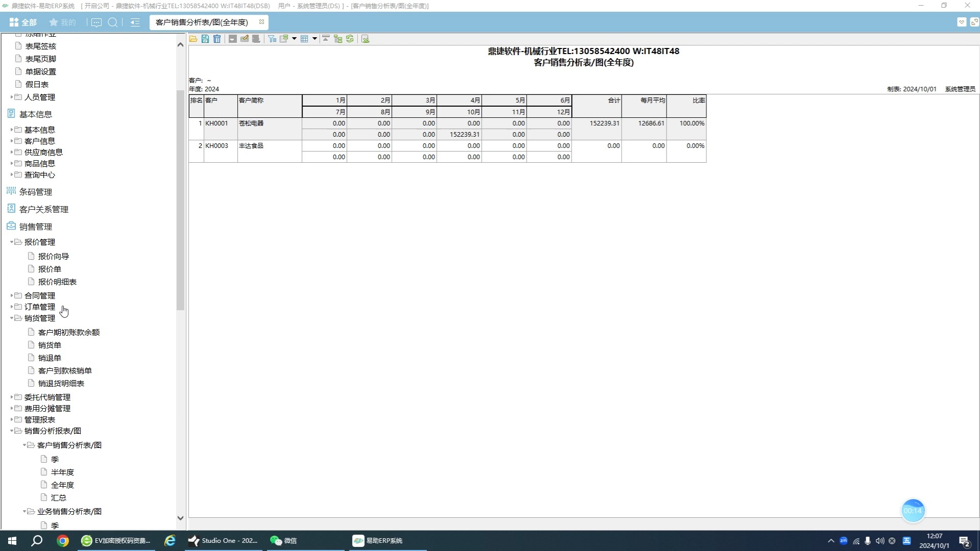
Task: Switch to the 我的 favorites tab
Action: pyautogui.click(x=62, y=22)
